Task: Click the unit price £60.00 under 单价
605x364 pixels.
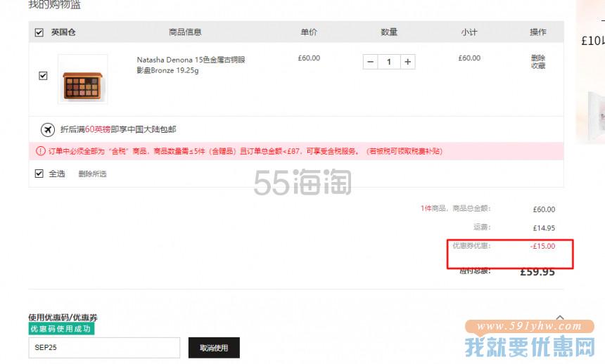Action: pos(309,58)
